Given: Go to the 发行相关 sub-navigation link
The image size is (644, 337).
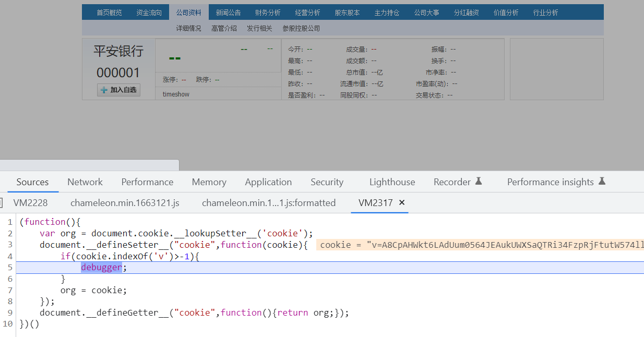Looking at the screenshot, I should [259, 28].
